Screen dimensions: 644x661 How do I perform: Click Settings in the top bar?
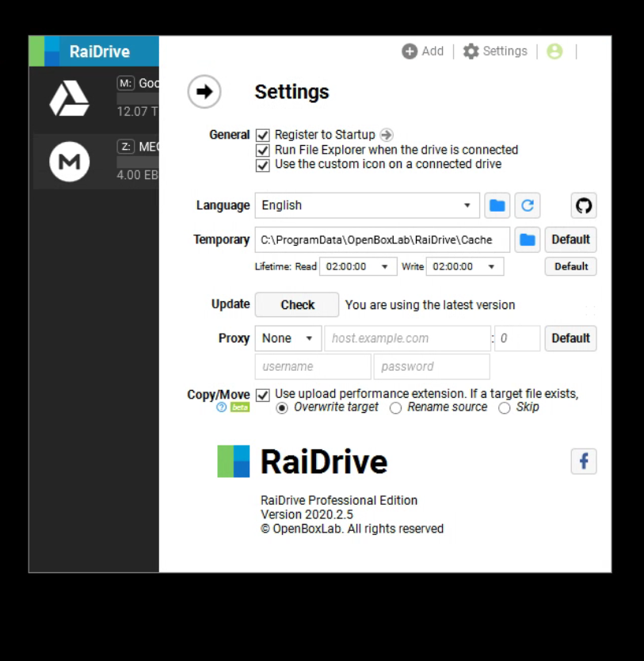(x=495, y=52)
